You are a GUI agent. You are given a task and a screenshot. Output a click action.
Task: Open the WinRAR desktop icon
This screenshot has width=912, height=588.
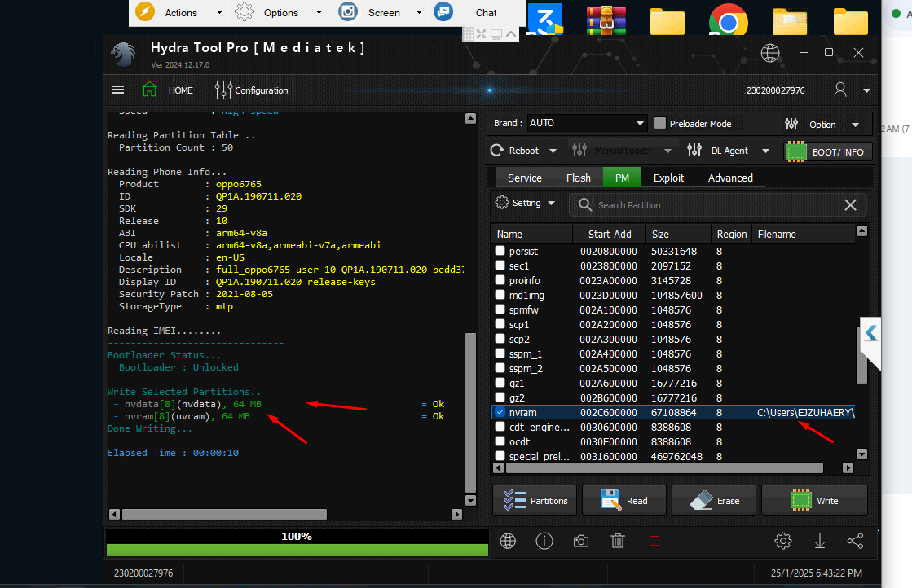[x=606, y=21]
